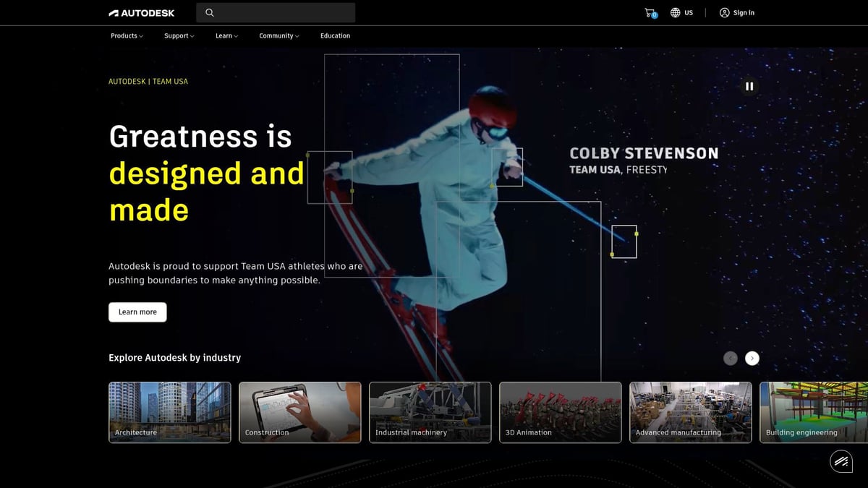Select the 3D Animation card
Viewport: 868px width, 488px height.
pyautogui.click(x=561, y=412)
